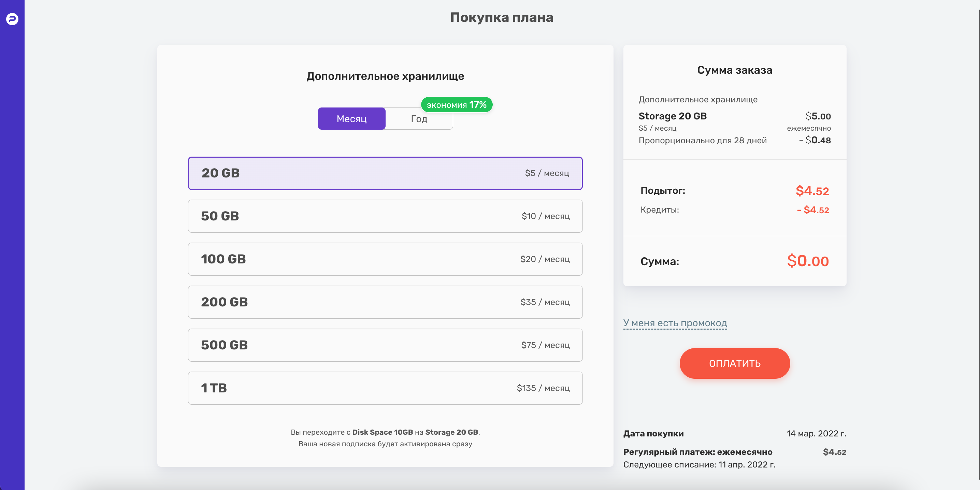Image resolution: width=980 pixels, height=490 pixels.
Task: Click 'Следующее списание: 11 апр. 2022 г.'
Action: click(x=699, y=464)
